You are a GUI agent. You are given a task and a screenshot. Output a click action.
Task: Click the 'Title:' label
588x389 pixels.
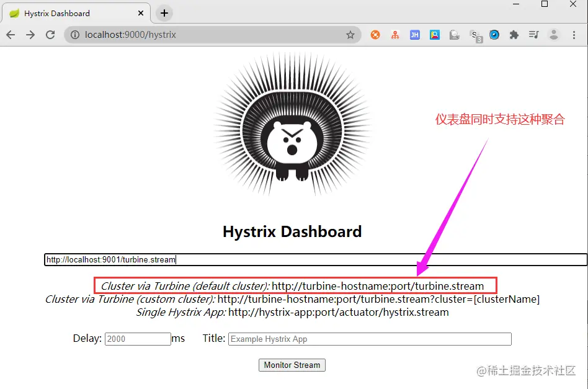pos(214,338)
